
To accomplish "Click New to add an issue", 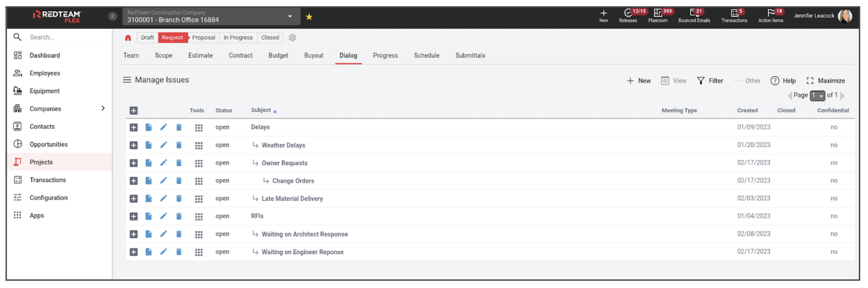I will [x=639, y=81].
